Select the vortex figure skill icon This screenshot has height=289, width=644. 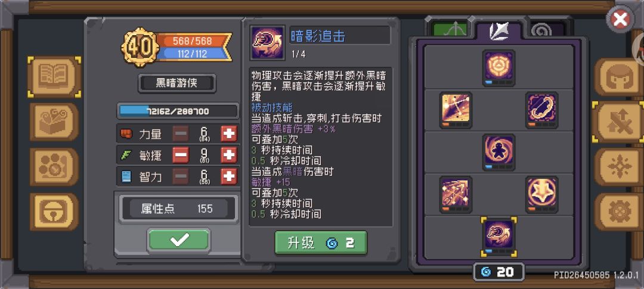point(499,152)
